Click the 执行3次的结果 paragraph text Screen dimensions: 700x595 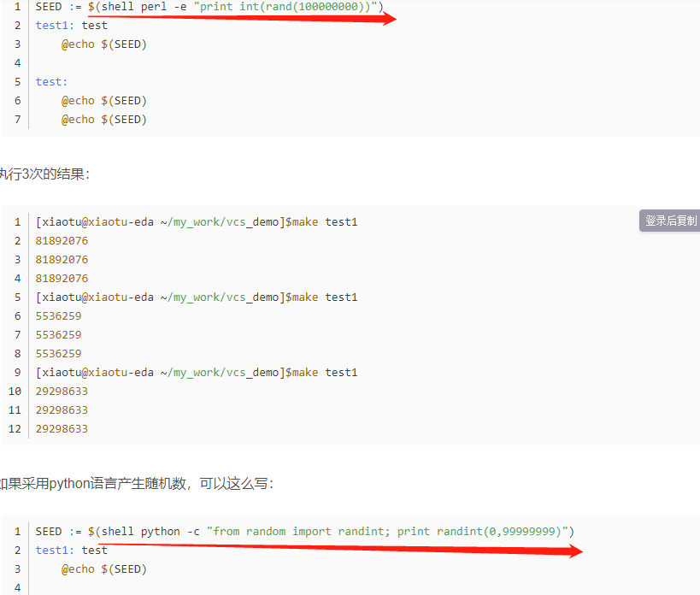click(44, 174)
